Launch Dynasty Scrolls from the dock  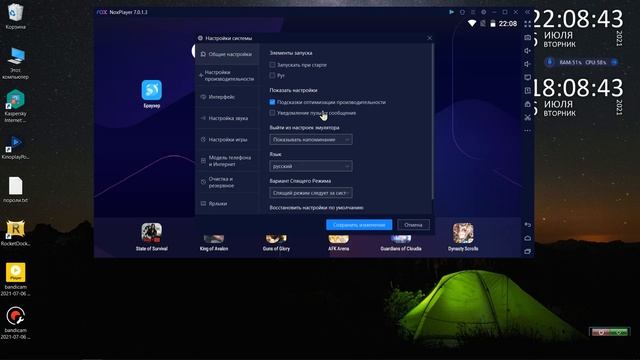463,233
